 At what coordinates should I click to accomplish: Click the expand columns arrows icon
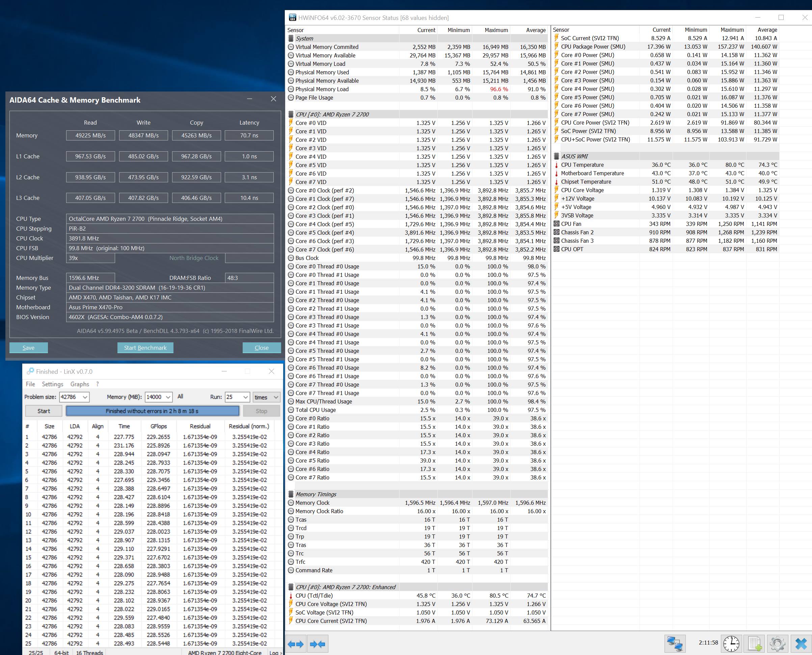point(296,644)
